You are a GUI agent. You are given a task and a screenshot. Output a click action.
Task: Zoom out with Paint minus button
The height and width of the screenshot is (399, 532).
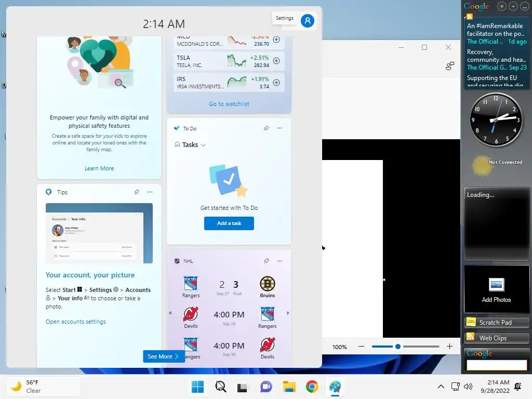click(361, 347)
